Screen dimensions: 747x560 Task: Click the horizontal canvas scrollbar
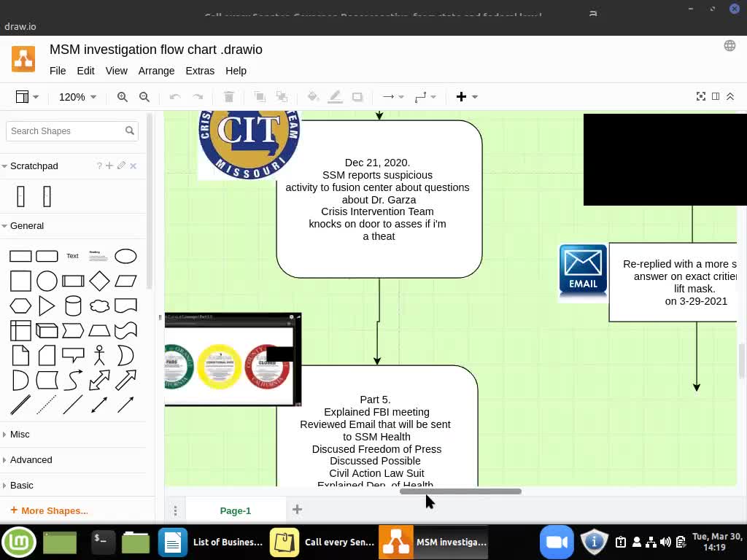point(460,491)
